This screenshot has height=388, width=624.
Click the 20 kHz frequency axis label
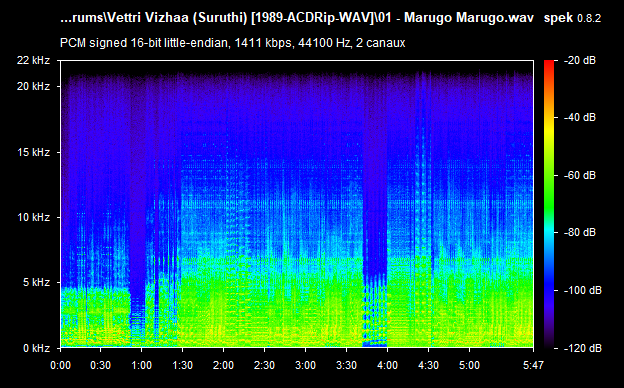(33, 86)
